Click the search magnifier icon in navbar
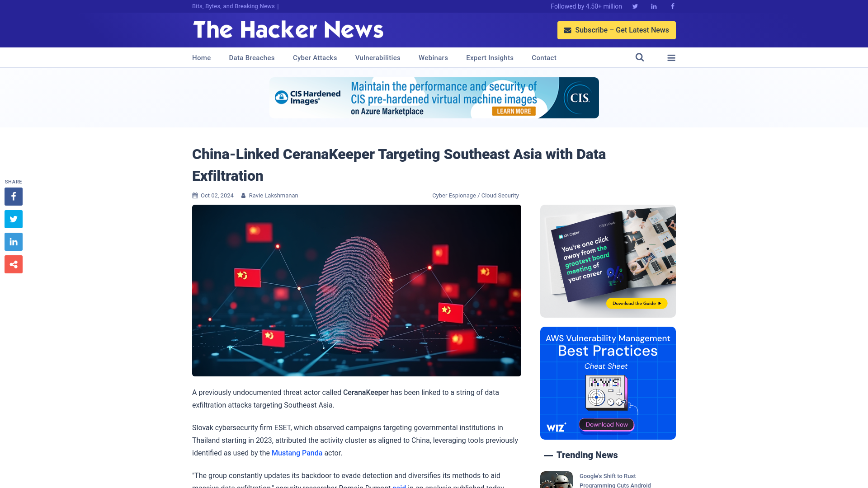 [640, 57]
